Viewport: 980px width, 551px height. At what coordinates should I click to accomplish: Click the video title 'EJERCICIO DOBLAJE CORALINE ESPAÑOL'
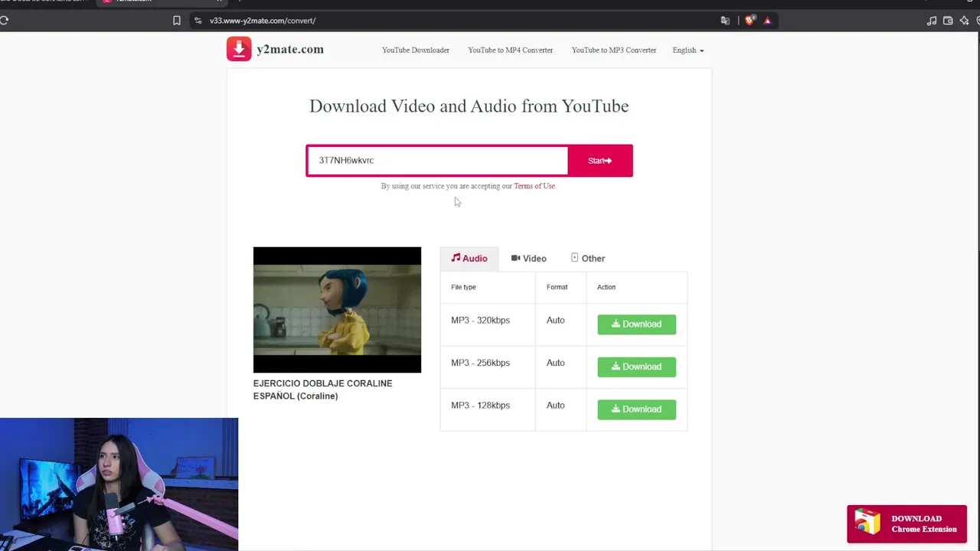[x=322, y=390]
